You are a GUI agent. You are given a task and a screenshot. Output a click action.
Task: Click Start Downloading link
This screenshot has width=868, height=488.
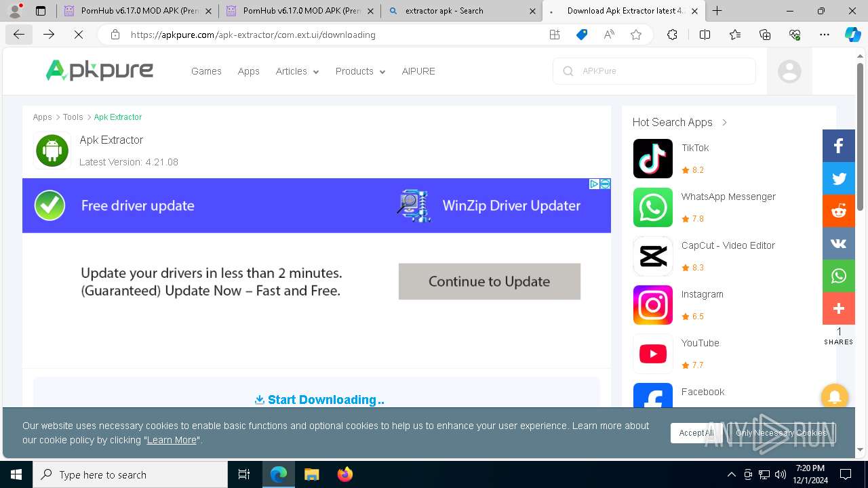pos(319,400)
